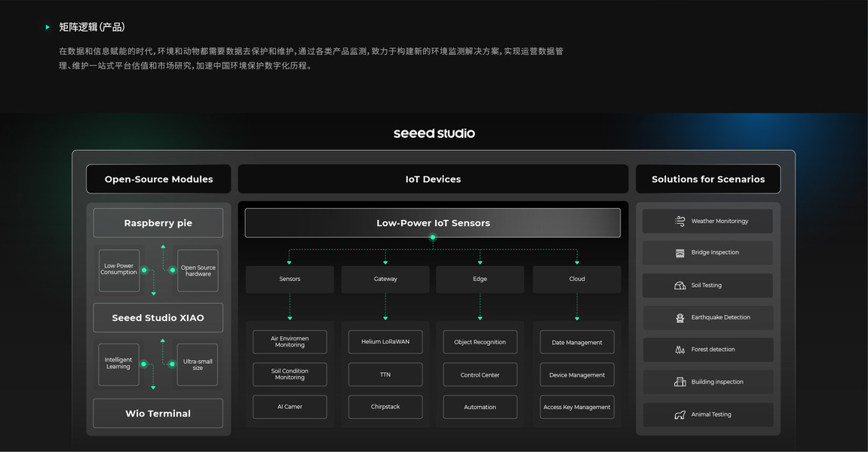Image resolution: width=868 pixels, height=452 pixels.
Task: Click the 矩阵逻辑 (产品) heading text
Action: [x=92, y=27]
